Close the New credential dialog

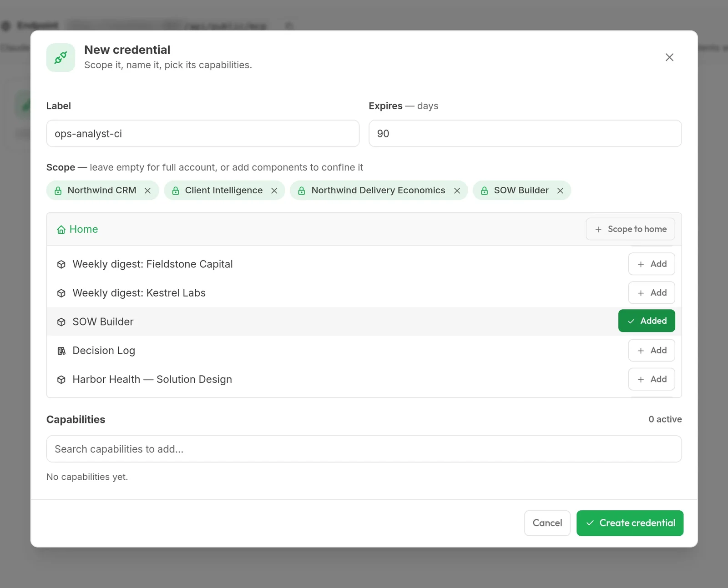tap(669, 57)
